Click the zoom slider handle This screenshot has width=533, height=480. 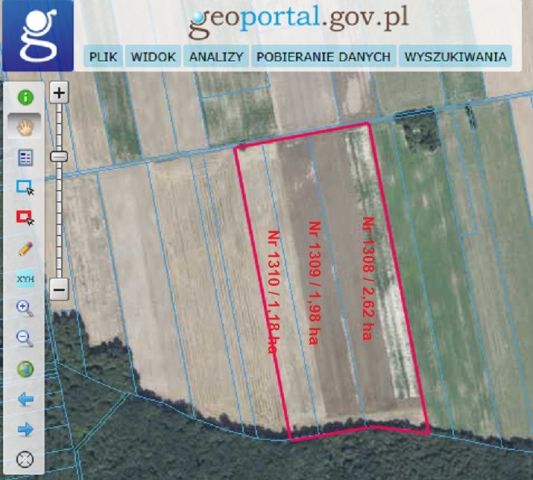click(59, 156)
